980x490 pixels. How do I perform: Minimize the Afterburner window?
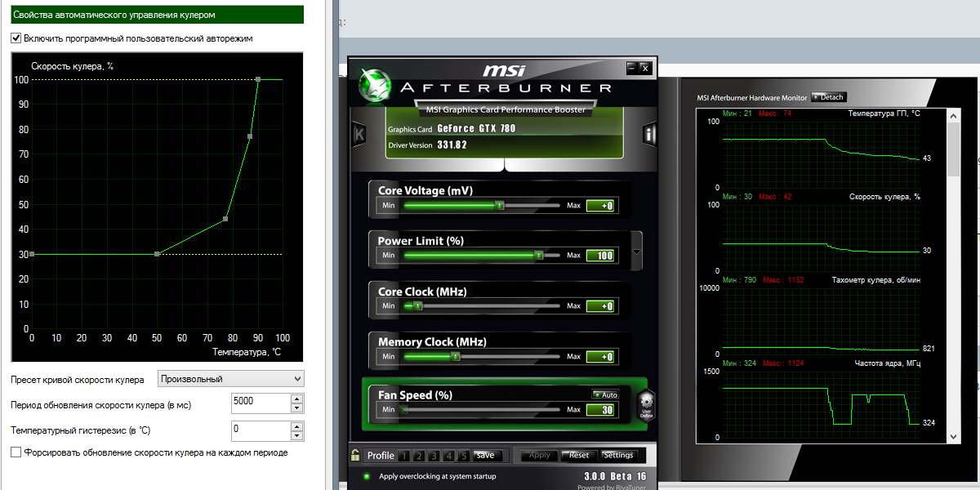point(631,67)
